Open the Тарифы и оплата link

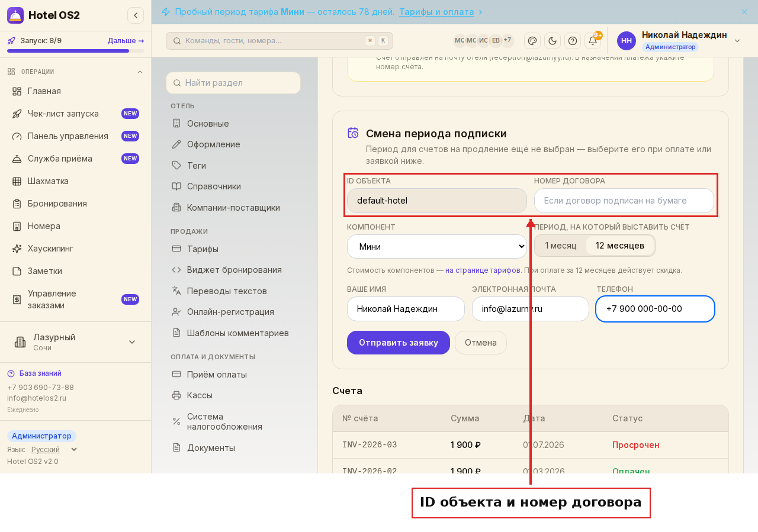pyautogui.click(x=436, y=12)
